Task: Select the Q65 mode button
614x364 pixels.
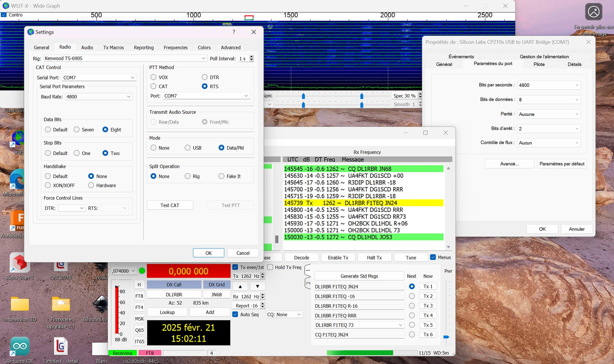Action: [x=139, y=330]
